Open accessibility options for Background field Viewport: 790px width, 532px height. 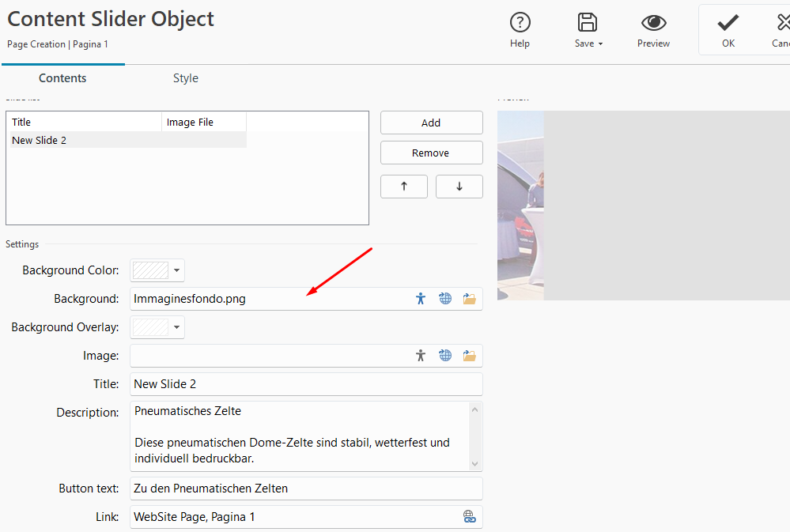point(421,299)
